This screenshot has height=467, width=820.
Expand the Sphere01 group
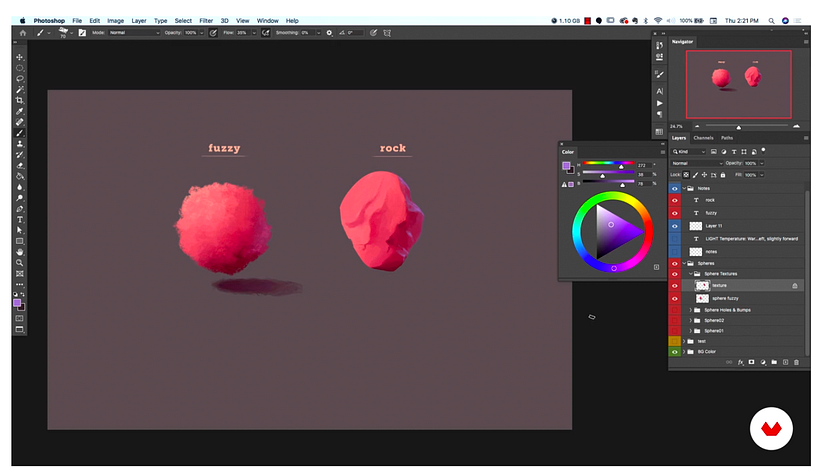coord(691,331)
